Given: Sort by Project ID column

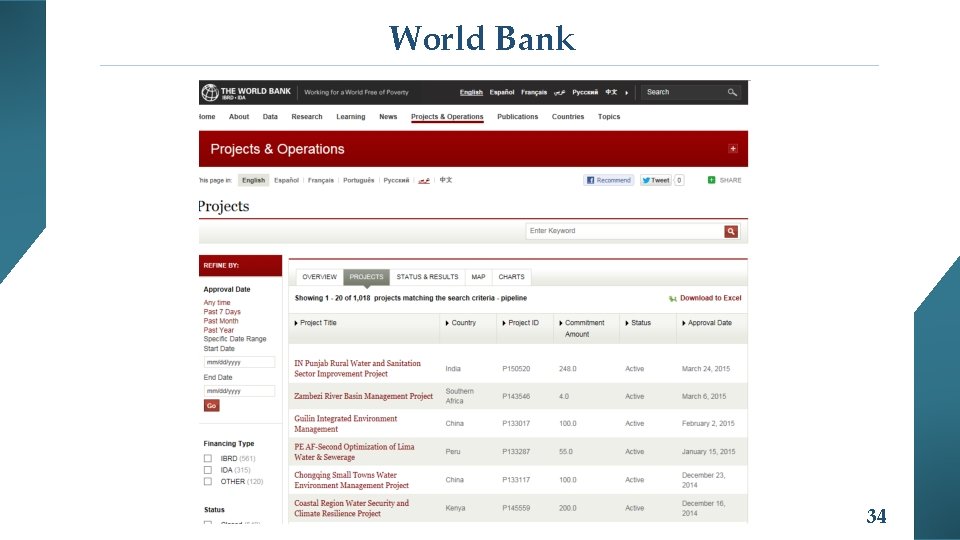Looking at the screenshot, I should [520, 323].
